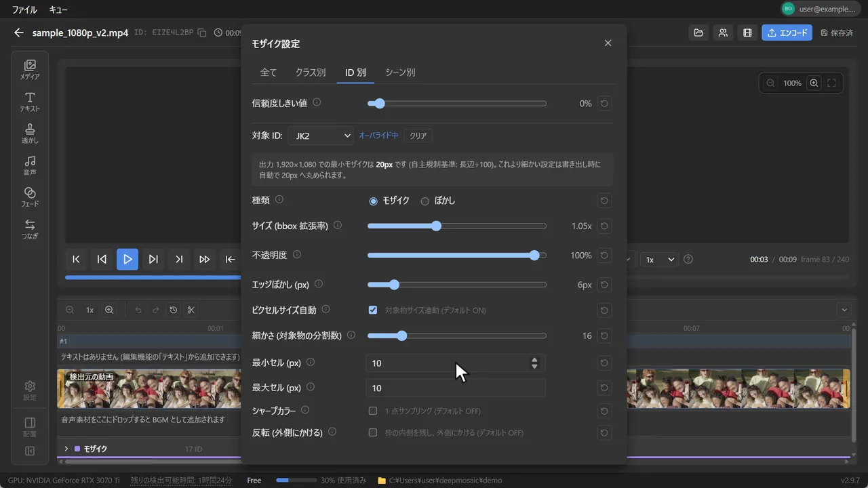Toggle fullscreen preview
868x488 pixels.
point(831,83)
